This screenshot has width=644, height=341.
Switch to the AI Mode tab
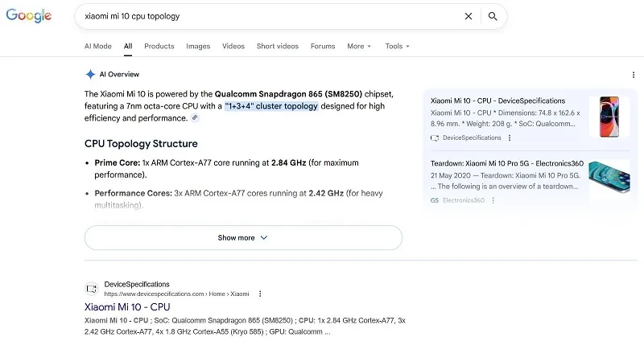point(97,47)
